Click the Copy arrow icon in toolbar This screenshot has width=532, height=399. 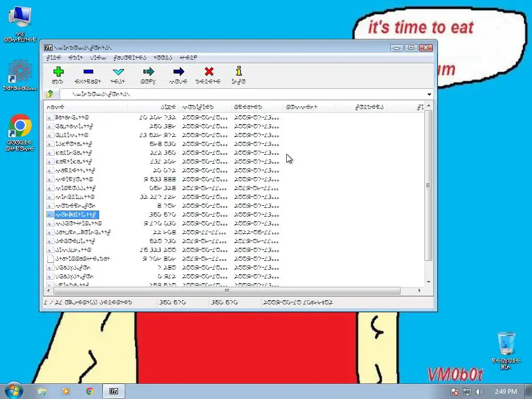[148, 72]
